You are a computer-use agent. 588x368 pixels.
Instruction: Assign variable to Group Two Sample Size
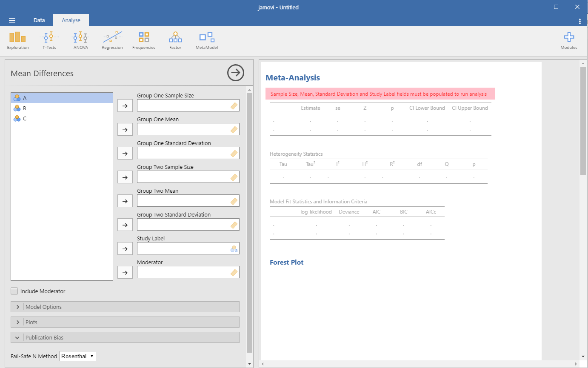point(125,177)
